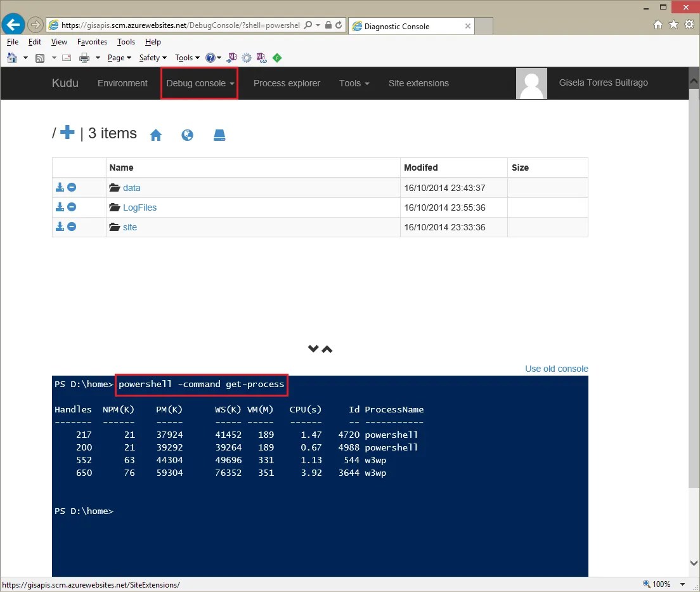
Task: Open the Help icon dropdown arrow
Action: 219,58
